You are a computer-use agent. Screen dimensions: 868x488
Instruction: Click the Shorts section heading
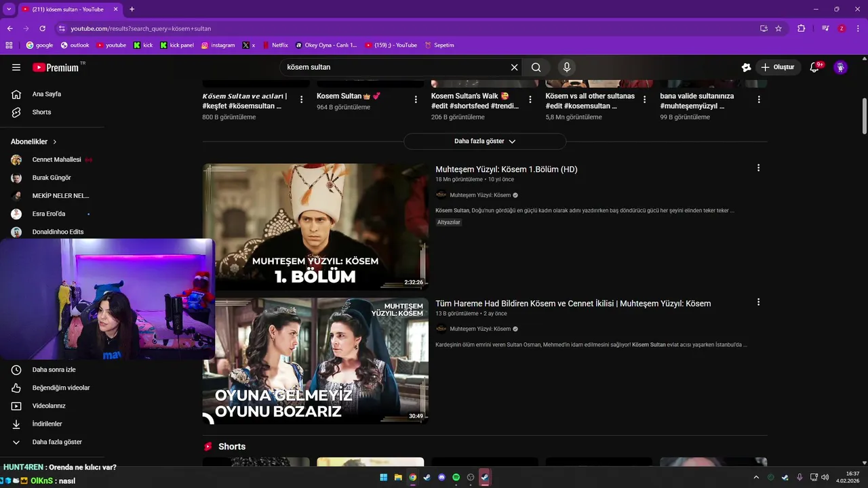tap(232, 447)
